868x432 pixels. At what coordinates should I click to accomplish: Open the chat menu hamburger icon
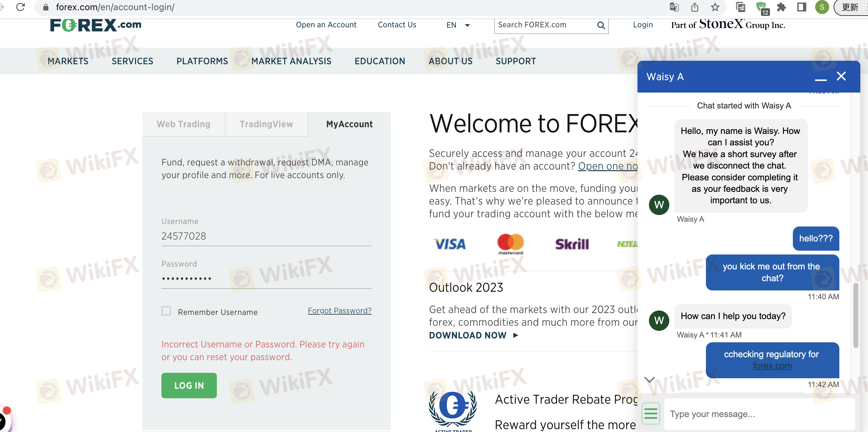pyautogui.click(x=651, y=414)
